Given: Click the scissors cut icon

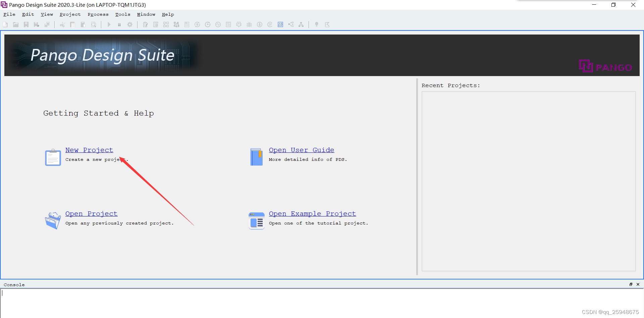Looking at the screenshot, I should click(x=62, y=24).
